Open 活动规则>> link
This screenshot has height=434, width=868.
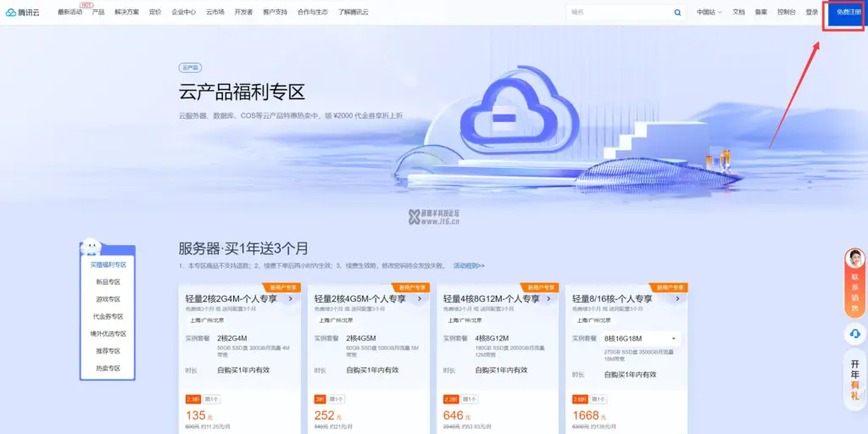pos(469,265)
